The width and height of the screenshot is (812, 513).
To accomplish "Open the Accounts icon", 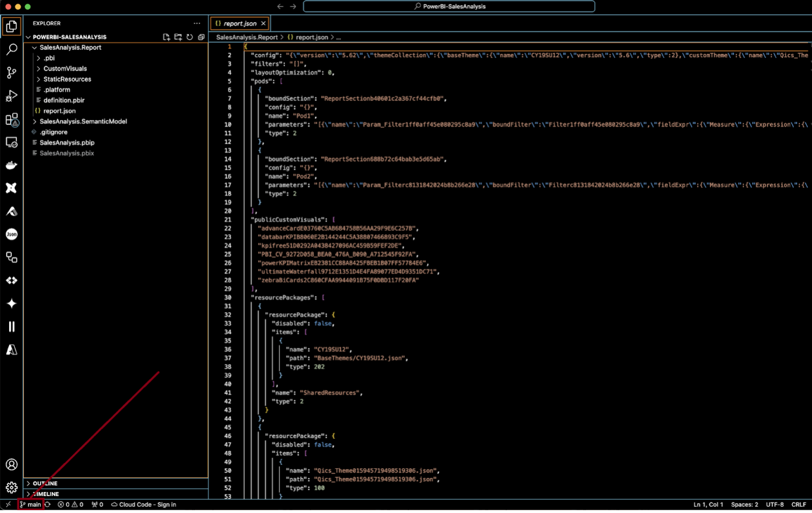I will (11, 465).
